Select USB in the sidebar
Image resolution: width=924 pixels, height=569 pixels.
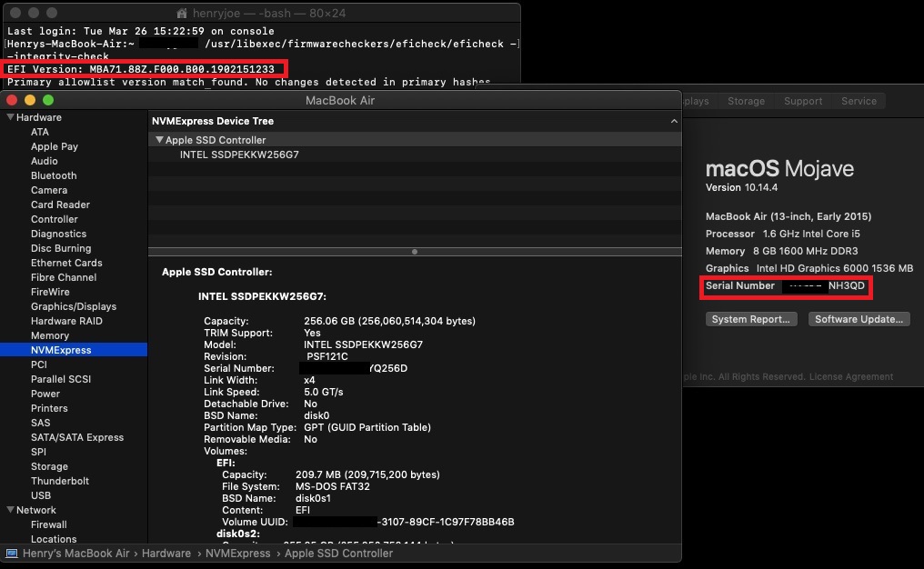pyautogui.click(x=41, y=495)
